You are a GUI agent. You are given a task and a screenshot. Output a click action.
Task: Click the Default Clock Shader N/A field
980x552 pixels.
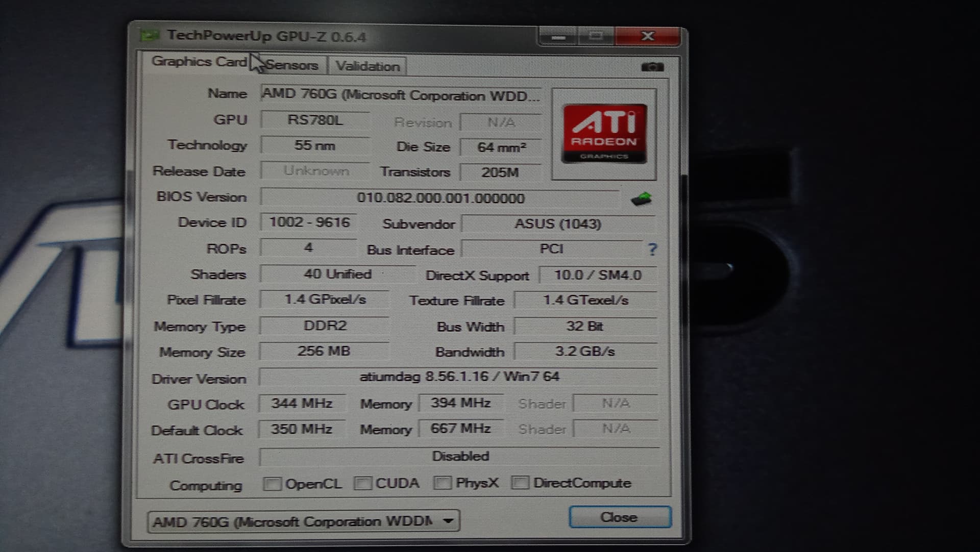point(616,429)
